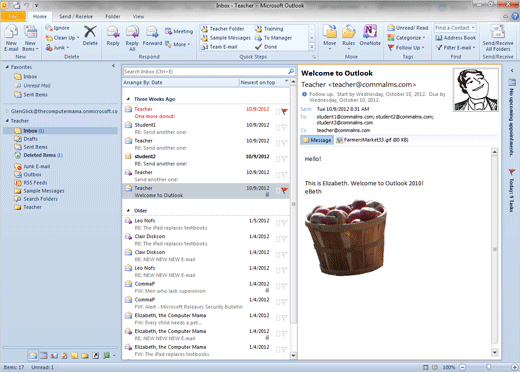Open the Drafts folder
The height and width of the screenshot is (372, 520).
[x=26, y=139]
